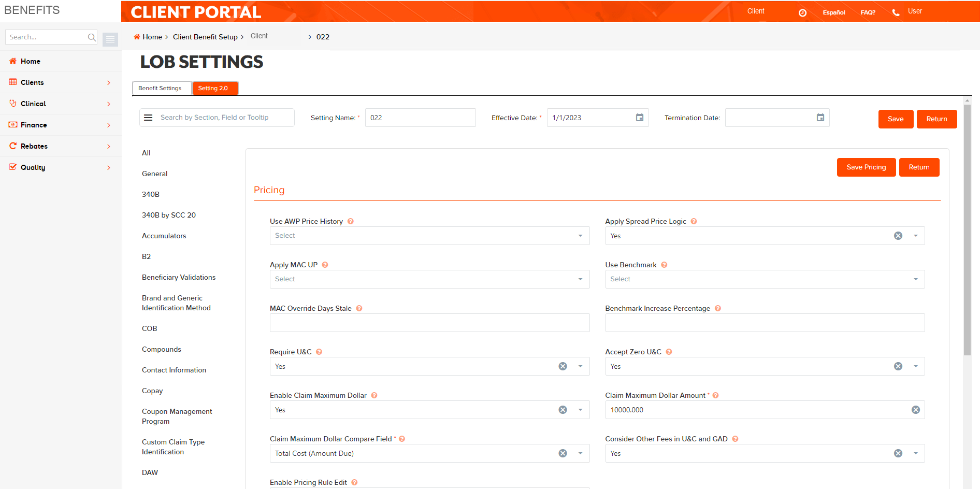Clear the Apply Spread Price Logic value

(898, 236)
